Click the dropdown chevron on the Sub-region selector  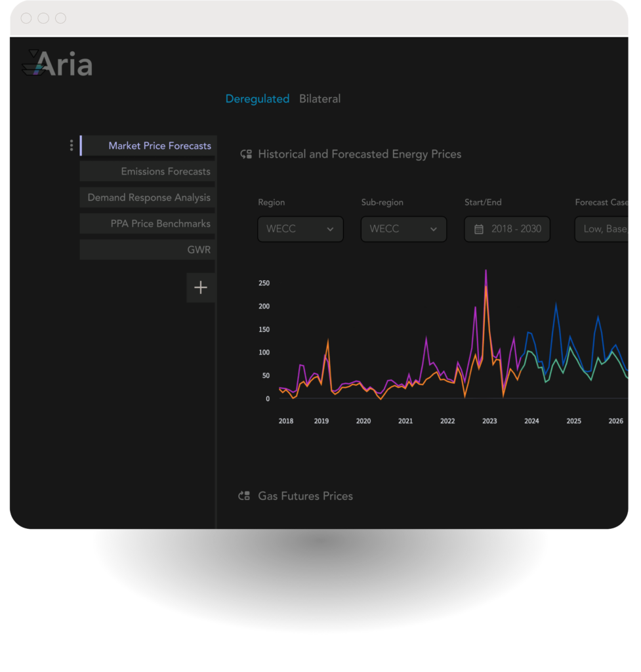coord(434,229)
